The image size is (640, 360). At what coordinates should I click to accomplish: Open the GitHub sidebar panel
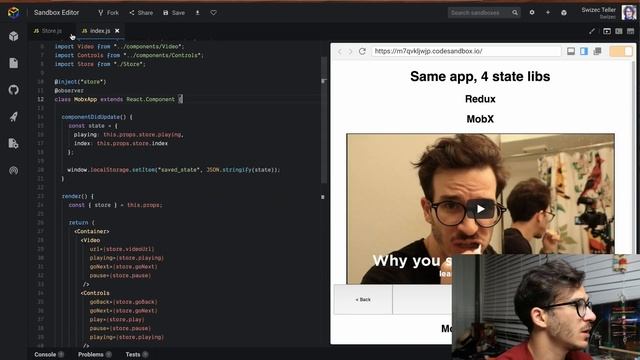(13, 90)
